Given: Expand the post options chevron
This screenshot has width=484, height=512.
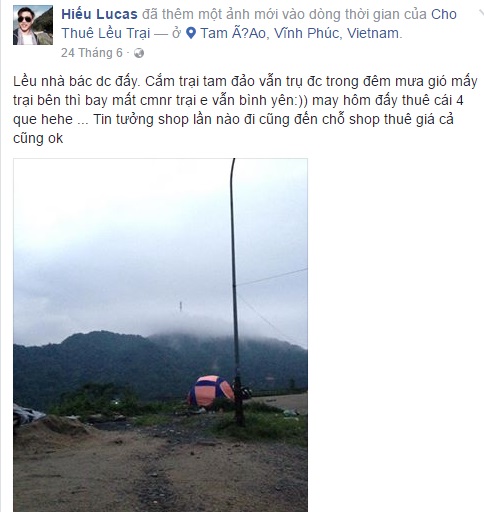Looking at the screenshot, I should point(481,13).
